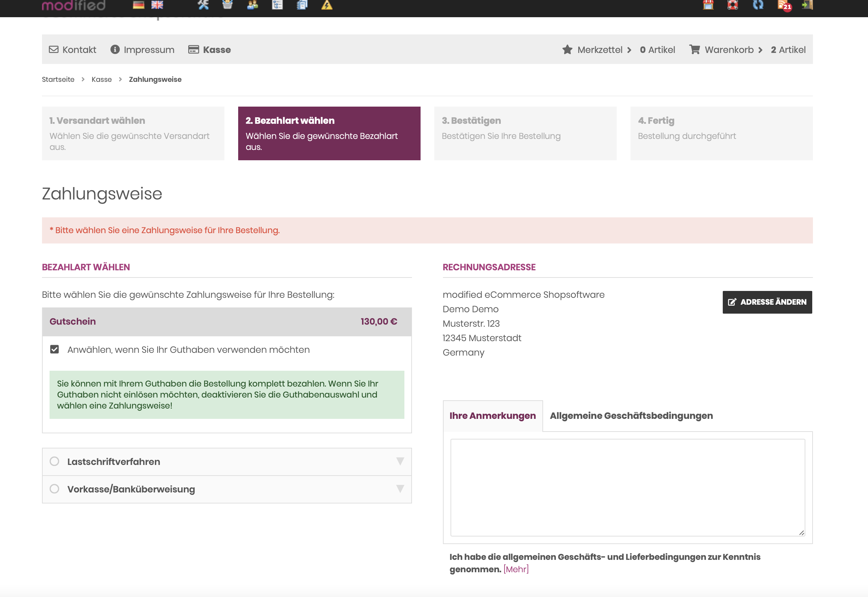Switch to Allgemeine Geschäftsbedingungen tab
Viewport: 868px width, 597px height.
tap(631, 415)
